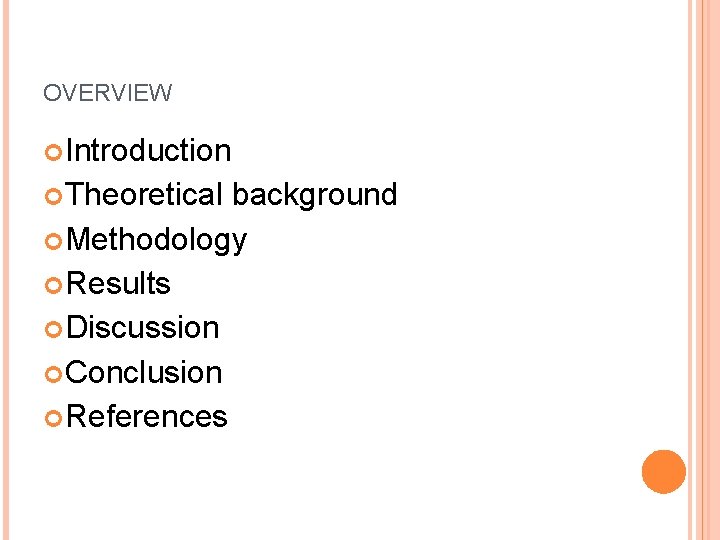The height and width of the screenshot is (540, 720).
Task: Click the letter O in OVERVIEW
Action: (51, 94)
